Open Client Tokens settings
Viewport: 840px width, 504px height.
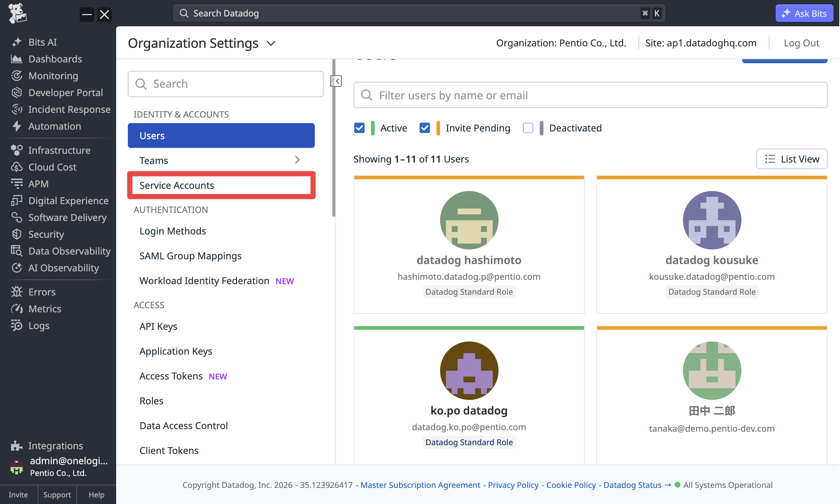(x=169, y=451)
